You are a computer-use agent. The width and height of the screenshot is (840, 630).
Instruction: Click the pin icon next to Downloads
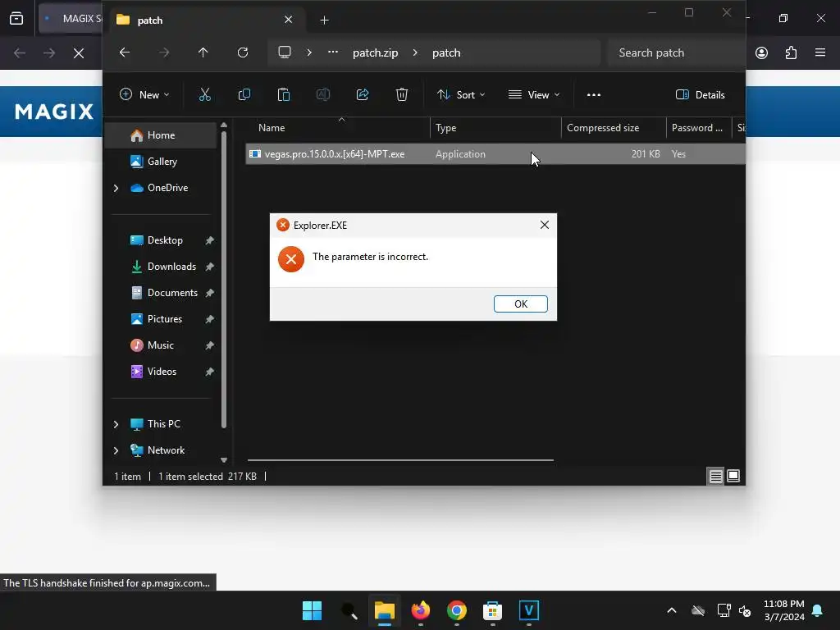[209, 267]
